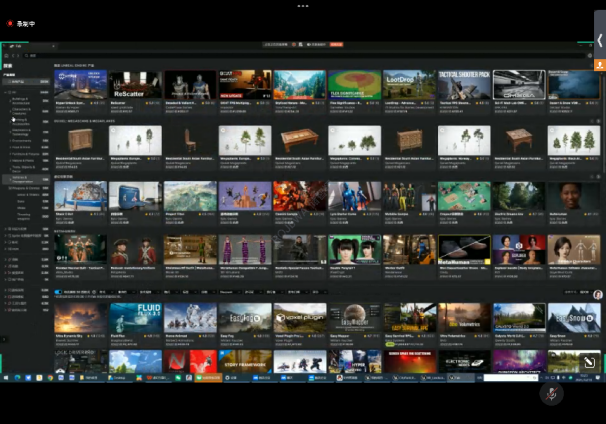Click the orange button in top bar

tap(339, 44)
